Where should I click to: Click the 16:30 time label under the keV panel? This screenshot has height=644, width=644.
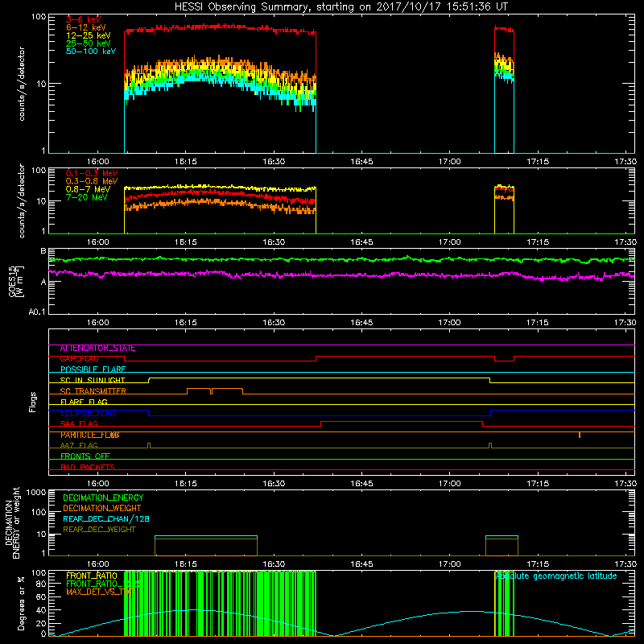(x=274, y=162)
